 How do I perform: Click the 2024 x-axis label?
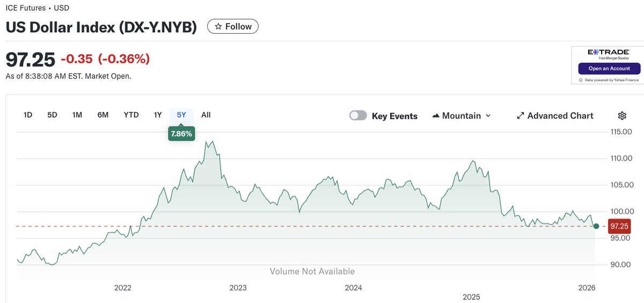point(354,287)
